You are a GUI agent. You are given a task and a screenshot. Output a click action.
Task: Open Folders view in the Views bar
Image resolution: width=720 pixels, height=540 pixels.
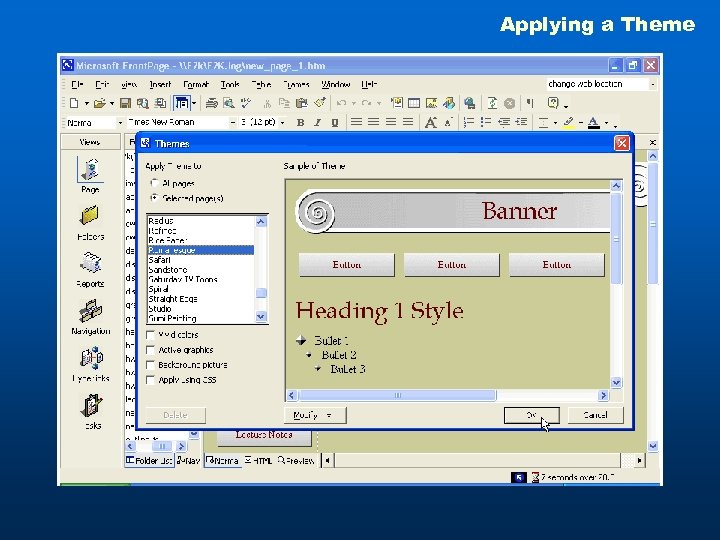(90, 224)
